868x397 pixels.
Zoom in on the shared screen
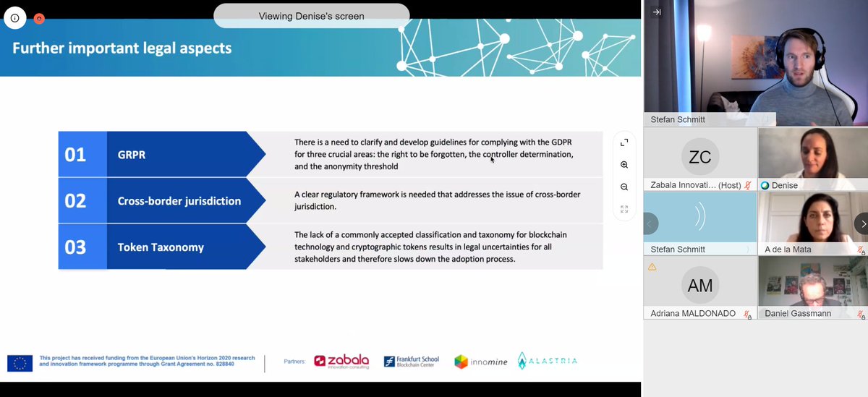624,165
